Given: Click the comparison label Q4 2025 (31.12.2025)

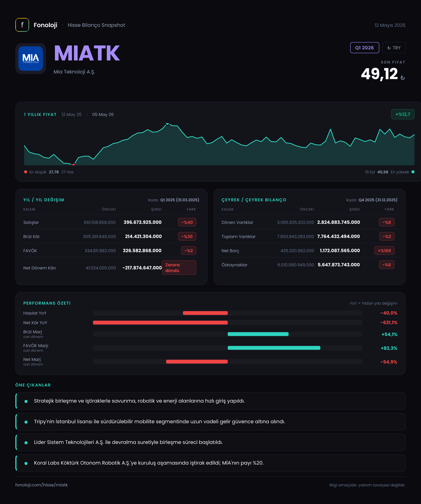Looking at the screenshot, I should 378,200.
